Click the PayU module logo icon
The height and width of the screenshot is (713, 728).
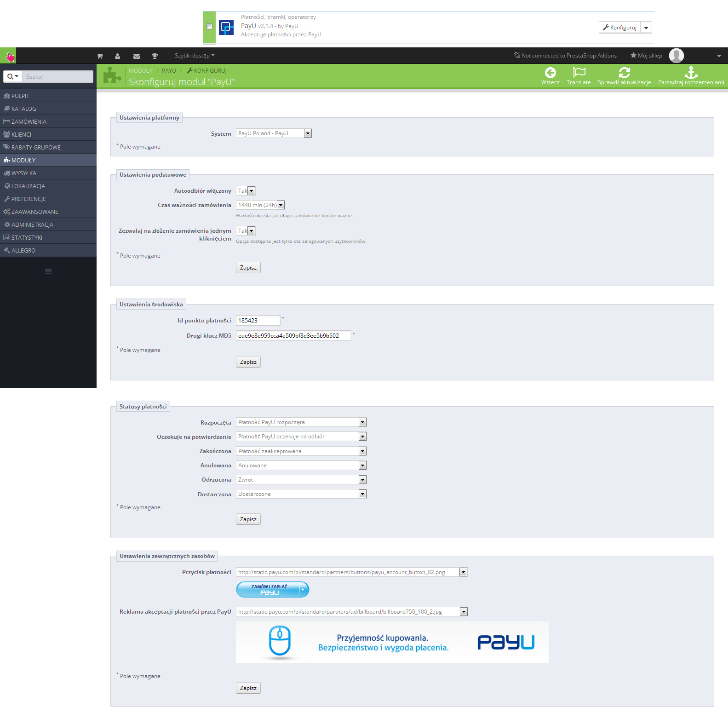click(x=226, y=28)
